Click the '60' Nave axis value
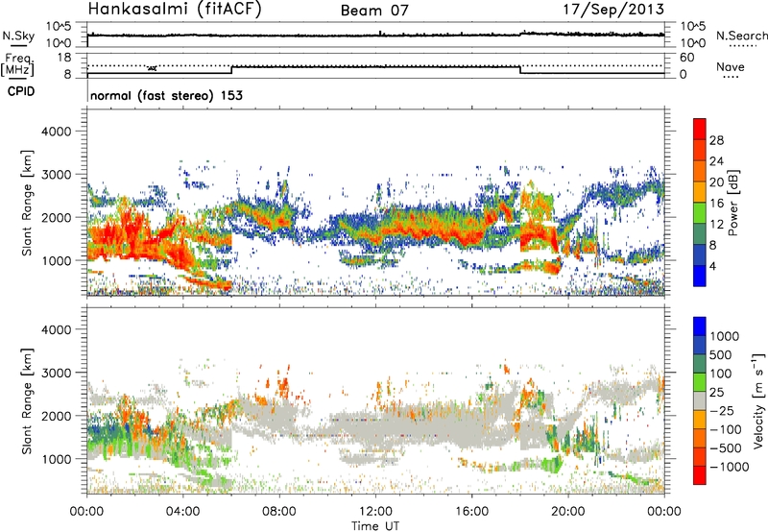This screenshot has height=532, width=768. click(686, 58)
